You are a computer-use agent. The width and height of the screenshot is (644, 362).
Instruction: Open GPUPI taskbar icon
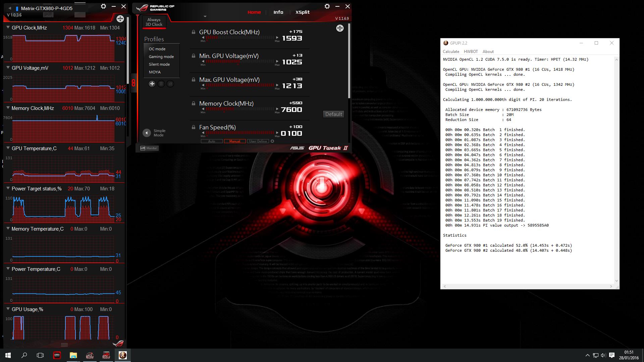pyautogui.click(x=122, y=355)
